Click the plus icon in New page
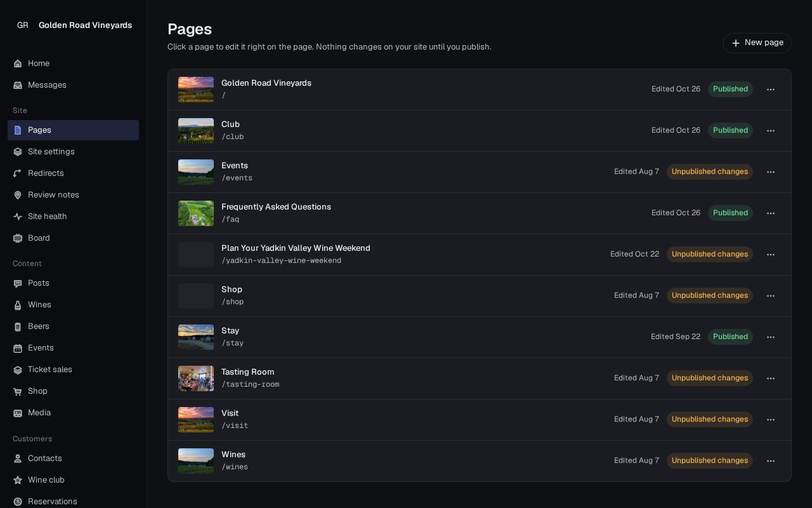This screenshot has height=508, width=812. click(736, 43)
